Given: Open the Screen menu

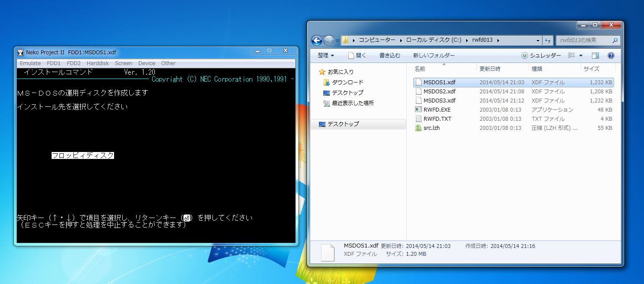Looking at the screenshot, I should [124, 63].
